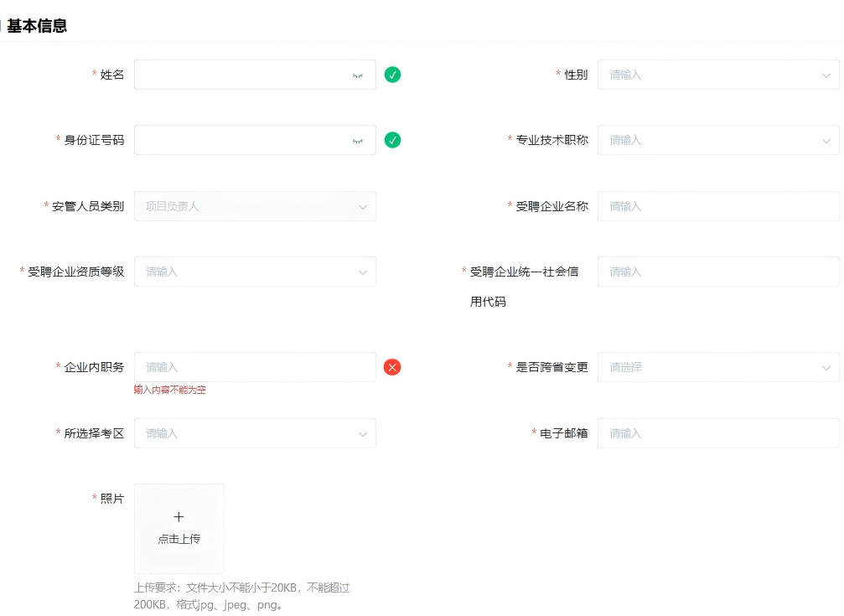Screen dimensions: 844x616
Task: Open the 安管人员类别 dropdown
Action: [255, 206]
